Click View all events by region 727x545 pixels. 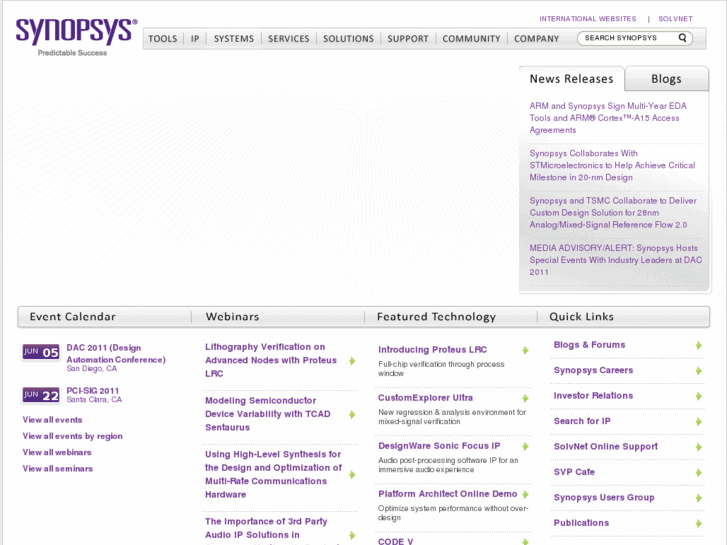point(72,436)
